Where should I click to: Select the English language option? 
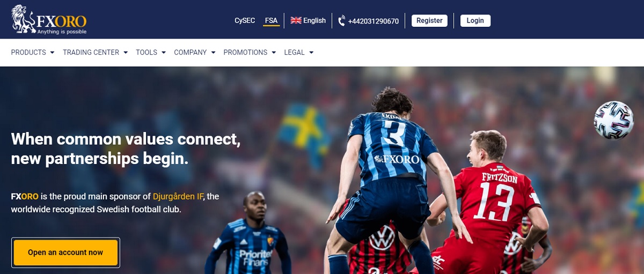pos(314,20)
